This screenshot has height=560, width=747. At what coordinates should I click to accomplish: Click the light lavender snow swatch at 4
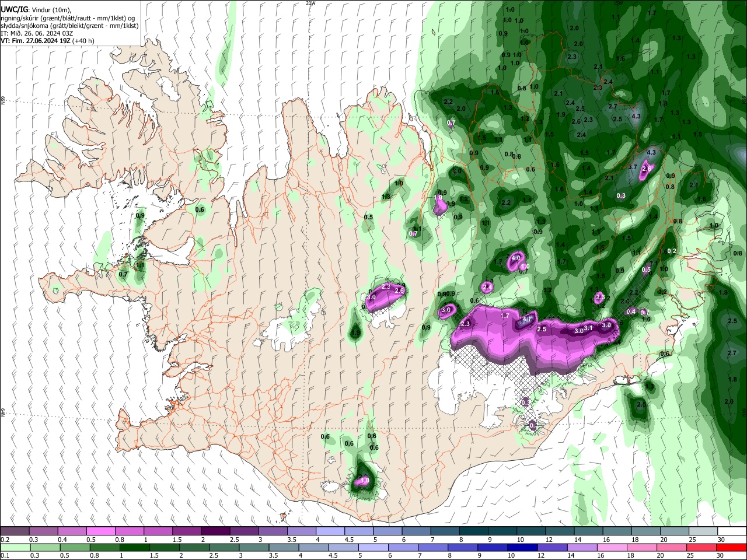coord(330,531)
